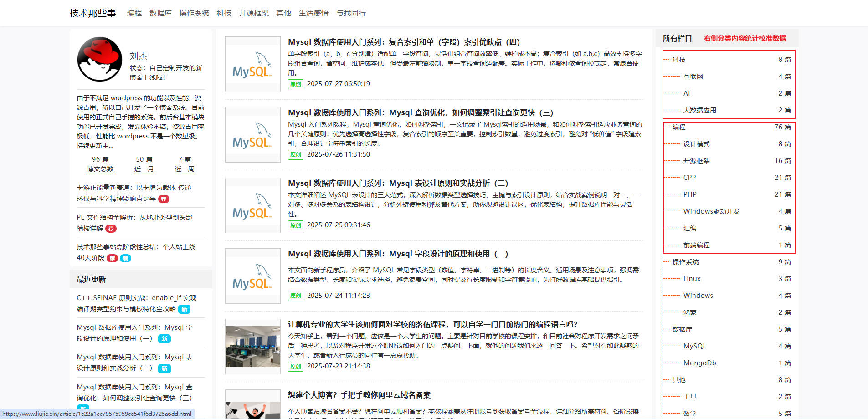Select the Windows subcategory with 4 篇

point(698,296)
